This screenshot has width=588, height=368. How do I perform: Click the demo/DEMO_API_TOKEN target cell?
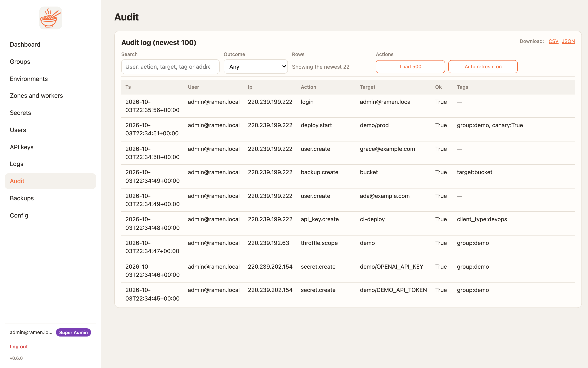tap(393, 290)
